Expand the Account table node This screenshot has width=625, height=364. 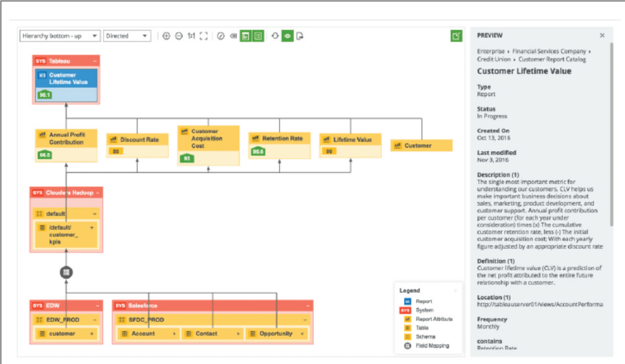[174, 334]
